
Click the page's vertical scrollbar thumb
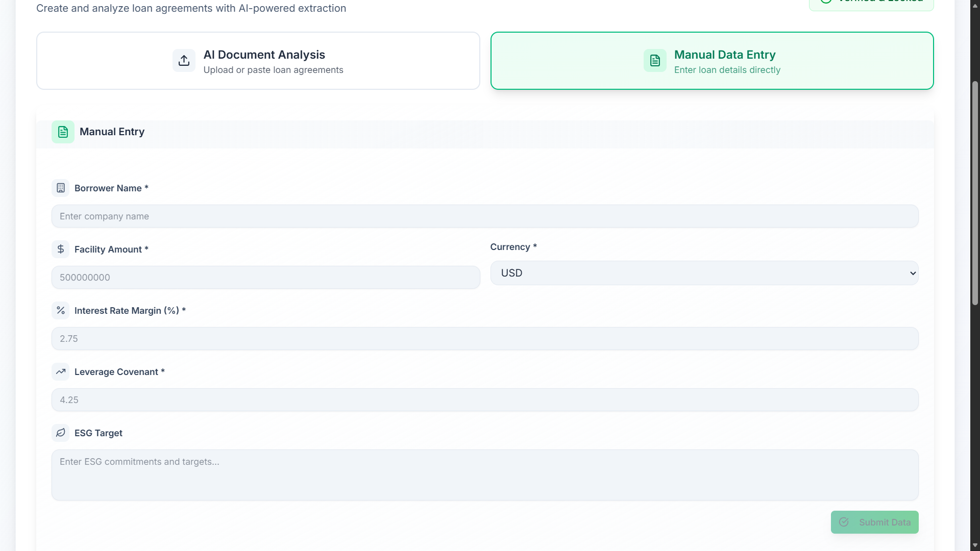coord(975,194)
